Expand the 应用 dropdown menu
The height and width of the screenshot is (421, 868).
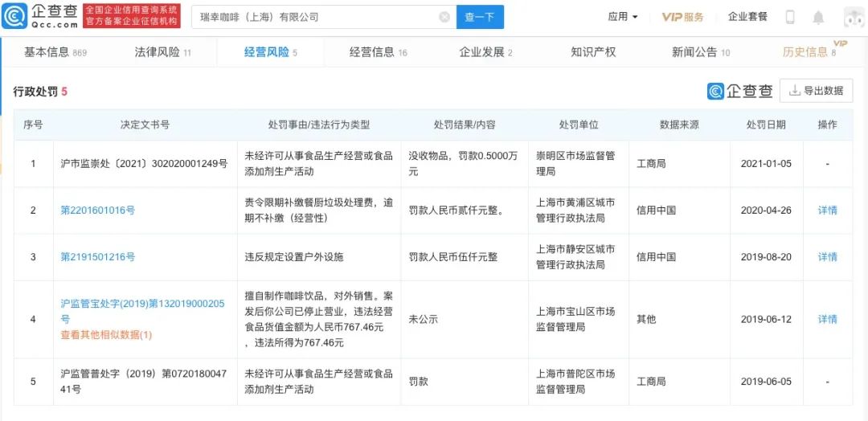coord(623,17)
